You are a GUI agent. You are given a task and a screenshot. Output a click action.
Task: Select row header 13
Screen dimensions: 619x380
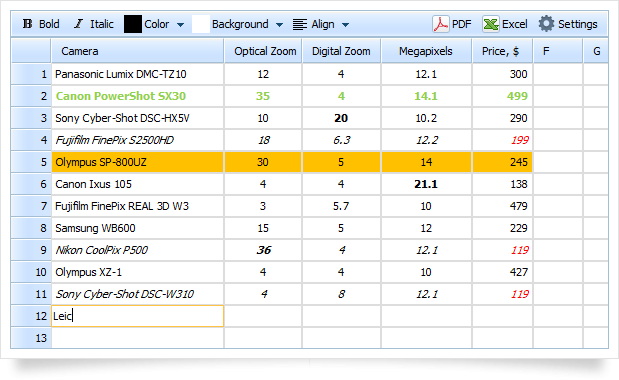pos(31,338)
